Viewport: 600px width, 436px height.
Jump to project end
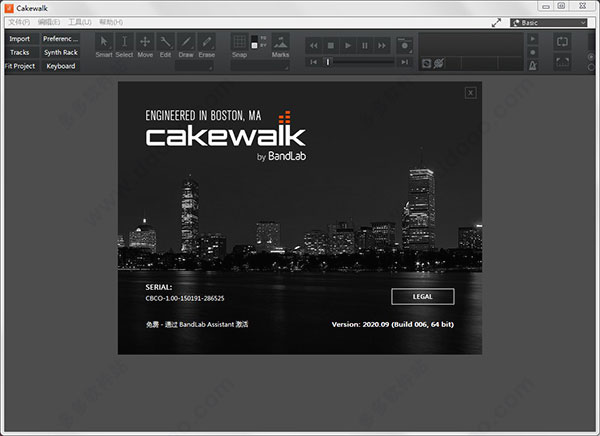[404, 62]
